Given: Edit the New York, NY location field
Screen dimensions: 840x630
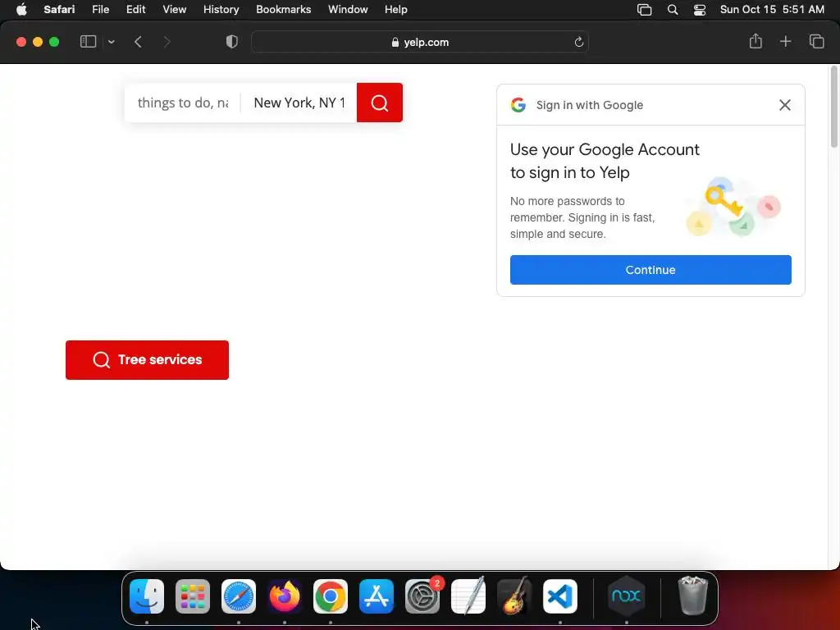Looking at the screenshot, I should 299,103.
